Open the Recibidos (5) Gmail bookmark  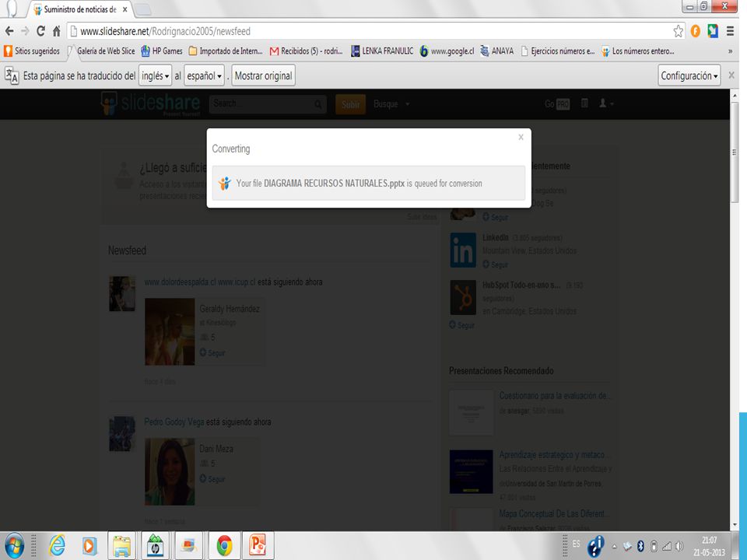point(307,51)
